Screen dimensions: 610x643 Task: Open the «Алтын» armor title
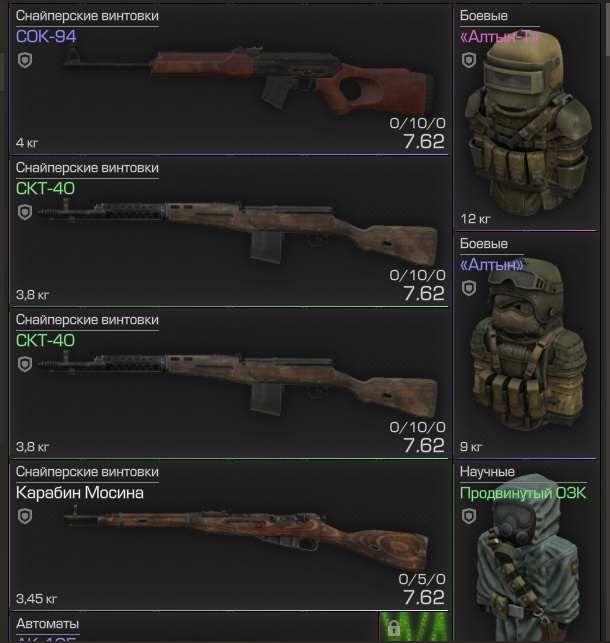(x=492, y=265)
